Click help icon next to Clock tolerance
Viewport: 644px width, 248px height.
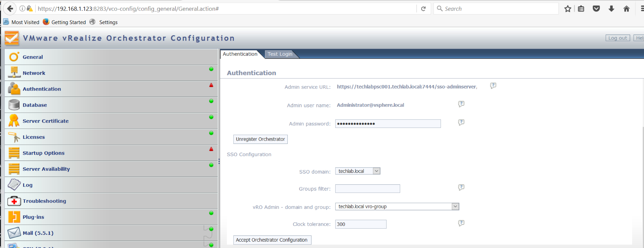coord(461,223)
